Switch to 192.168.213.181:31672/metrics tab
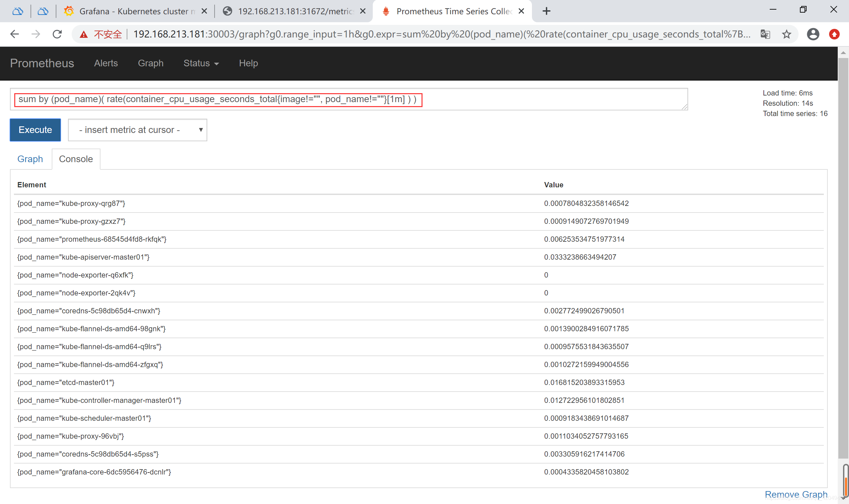 click(294, 11)
